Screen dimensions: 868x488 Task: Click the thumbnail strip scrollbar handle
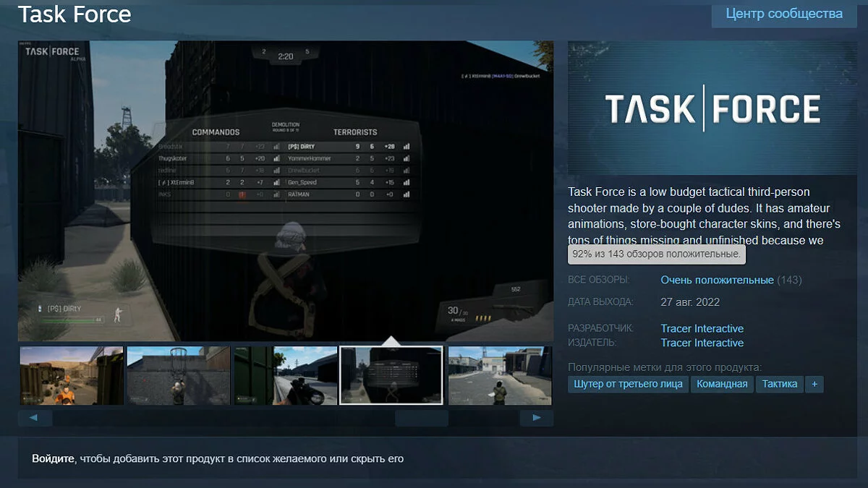click(x=421, y=418)
